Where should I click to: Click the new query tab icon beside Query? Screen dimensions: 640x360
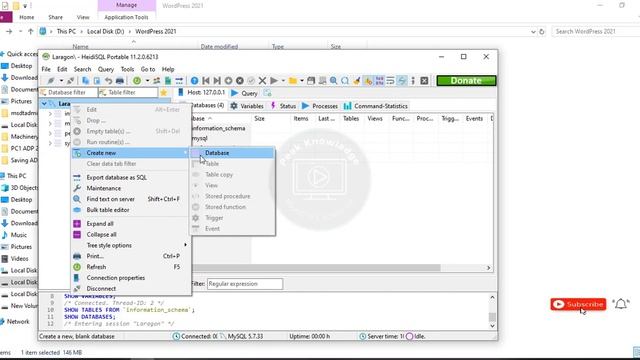pos(267,93)
